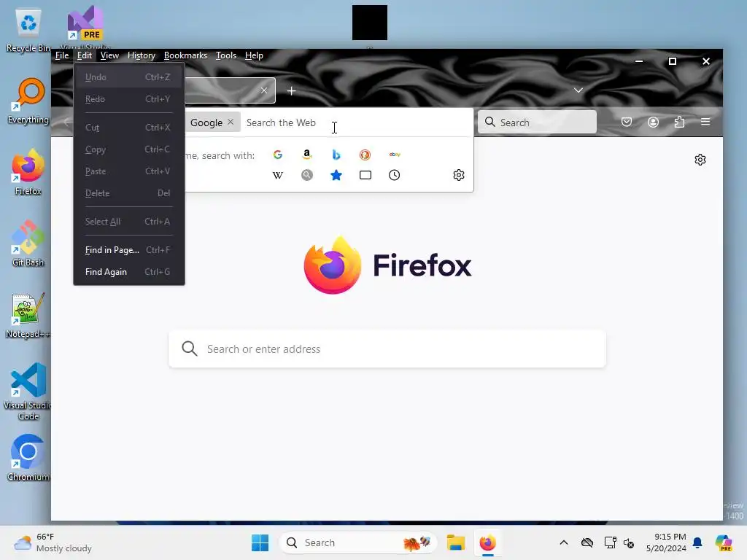Click the gray magnifier search engine icon
747x560 pixels.
[307, 175]
